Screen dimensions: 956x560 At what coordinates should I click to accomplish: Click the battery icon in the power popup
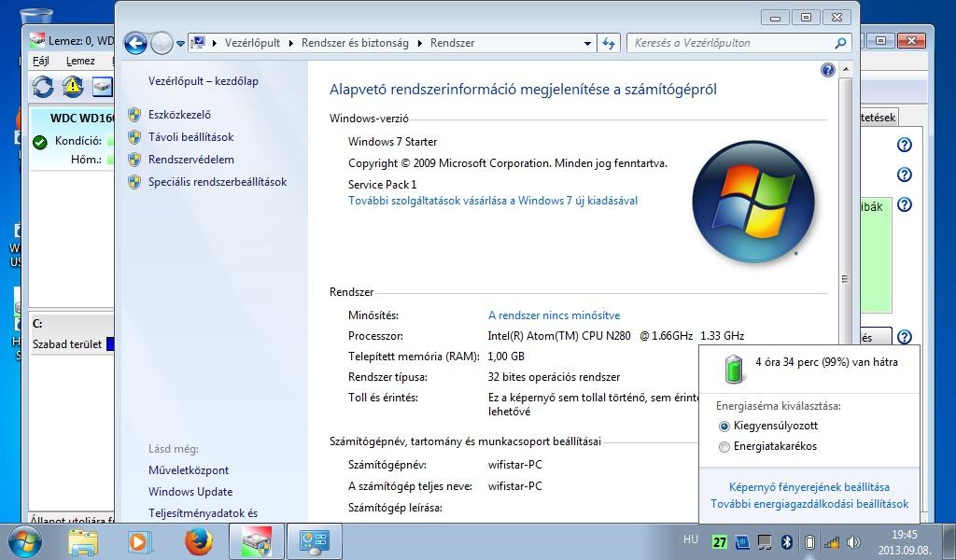(x=734, y=368)
